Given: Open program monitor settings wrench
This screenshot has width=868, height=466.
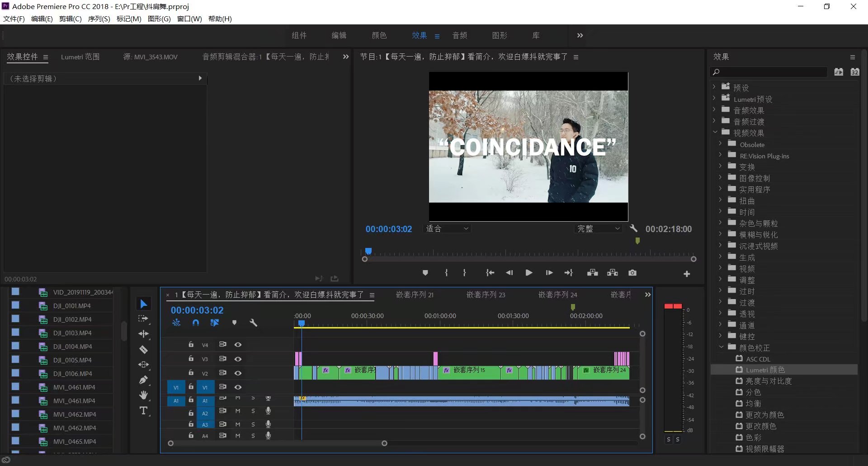Looking at the screenshot, I should click(634, 228).
